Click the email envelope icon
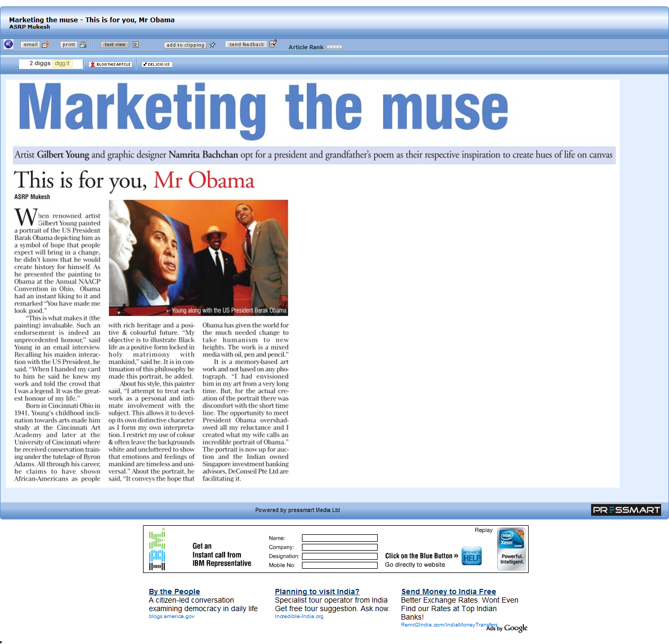This screenshot has height=644, width=669. pos(46,45)
